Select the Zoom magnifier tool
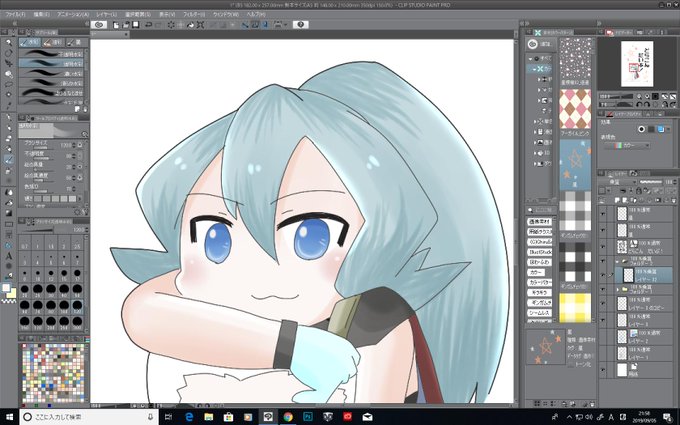This screenshot has height=425, width=680. coord(9,42)
